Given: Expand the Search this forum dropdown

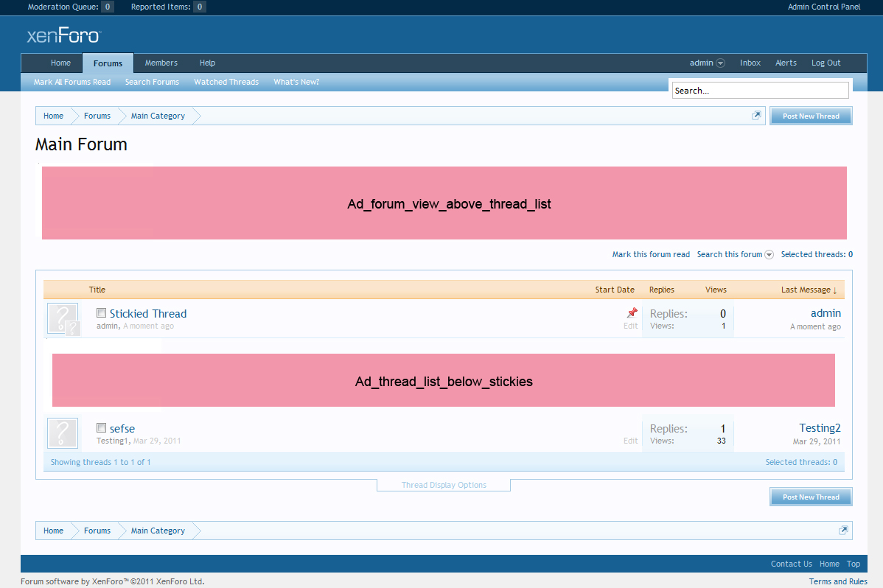Looking at the screenshot, I should (x=769, y=255).
